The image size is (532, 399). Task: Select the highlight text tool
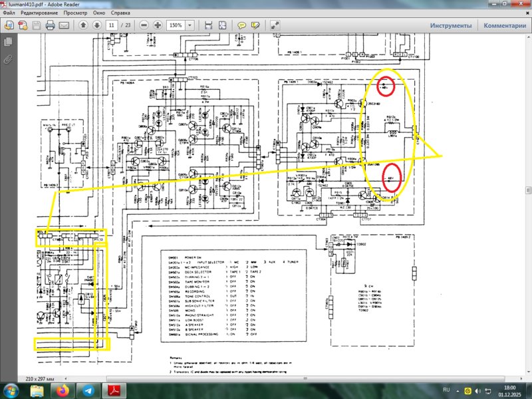click(x=255, y=25)
